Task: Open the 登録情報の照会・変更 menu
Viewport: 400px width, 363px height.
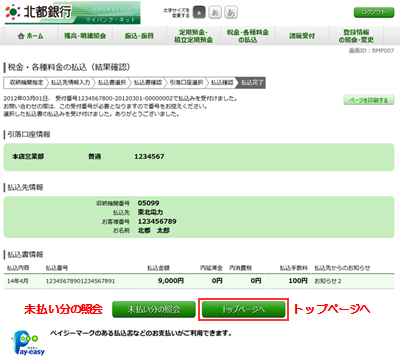Action: click(356, 36)
